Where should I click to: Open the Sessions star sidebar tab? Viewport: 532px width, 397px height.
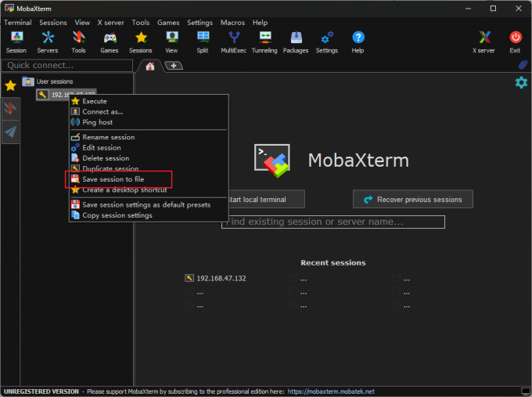coord(10,85)
